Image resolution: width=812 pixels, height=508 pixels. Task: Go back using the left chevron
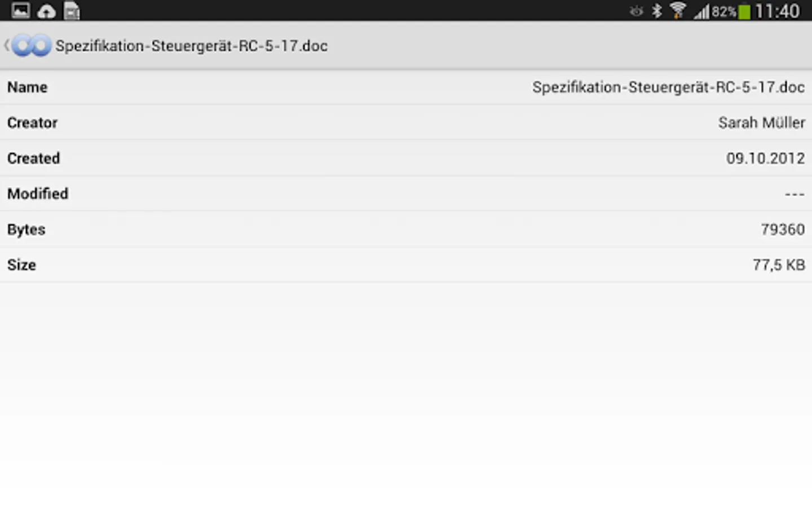pyautogui.click(x=6, y=45)
